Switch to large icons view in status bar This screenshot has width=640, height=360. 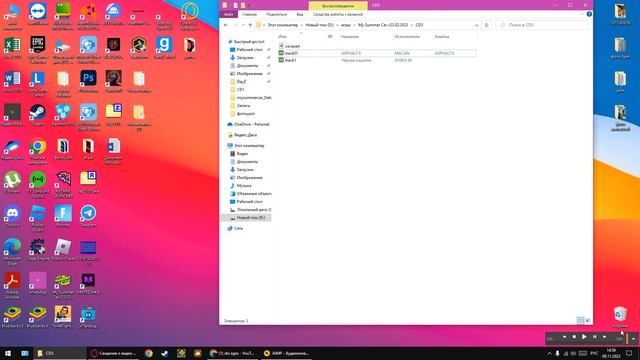(588, 321)
